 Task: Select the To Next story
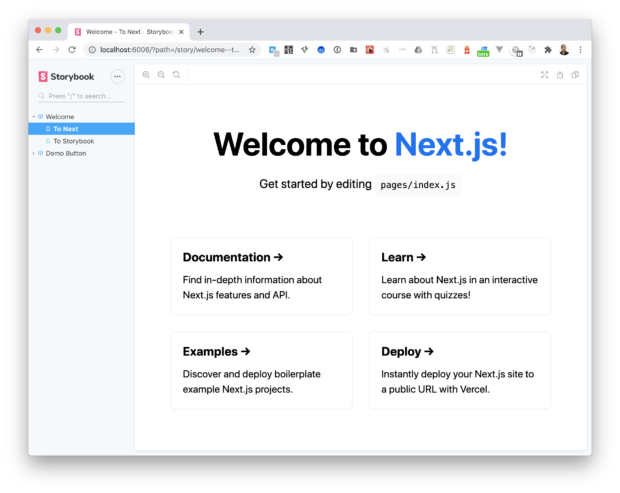(x=81, y=129)
